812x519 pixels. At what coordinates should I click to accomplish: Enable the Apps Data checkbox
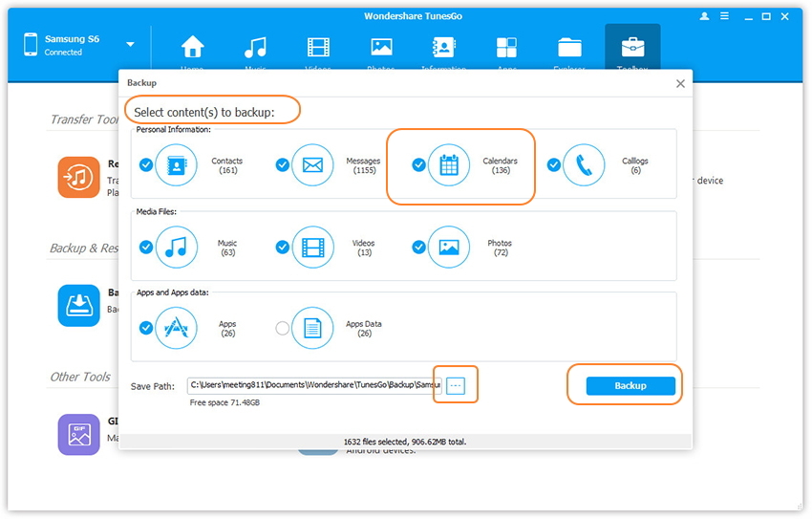(282, 328)
